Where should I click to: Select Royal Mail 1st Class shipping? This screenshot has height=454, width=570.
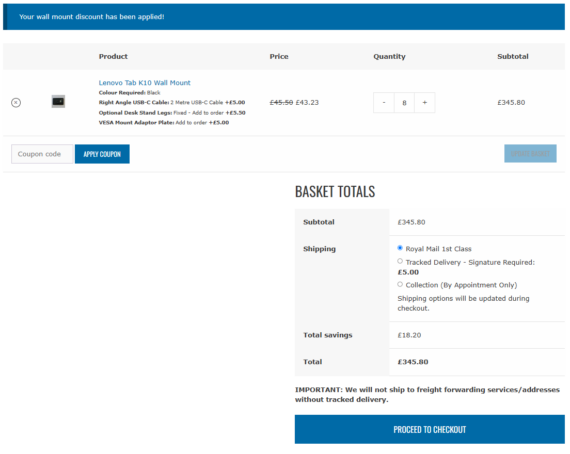point(400,248)
